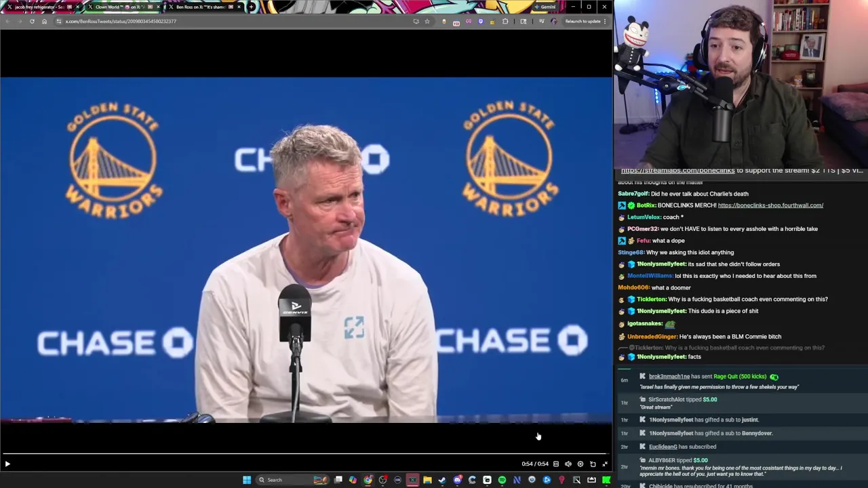
Task: Open the streamlabs.com/boneclinks link
Action: tap(677, 171)
